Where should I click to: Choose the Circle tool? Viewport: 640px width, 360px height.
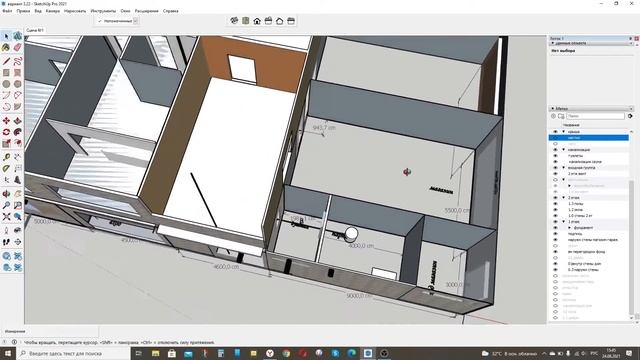pyautogui.click(x=6, y=84)
